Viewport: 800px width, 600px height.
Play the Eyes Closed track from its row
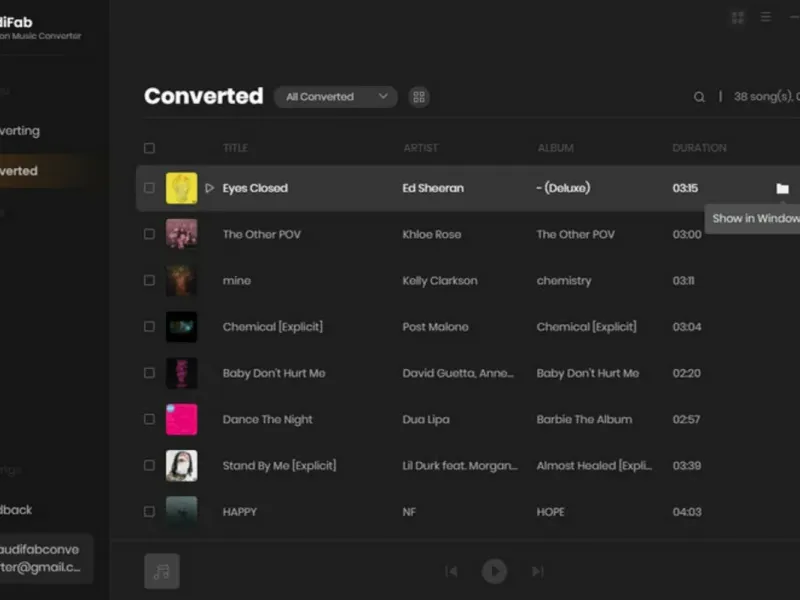click(209, 188)
